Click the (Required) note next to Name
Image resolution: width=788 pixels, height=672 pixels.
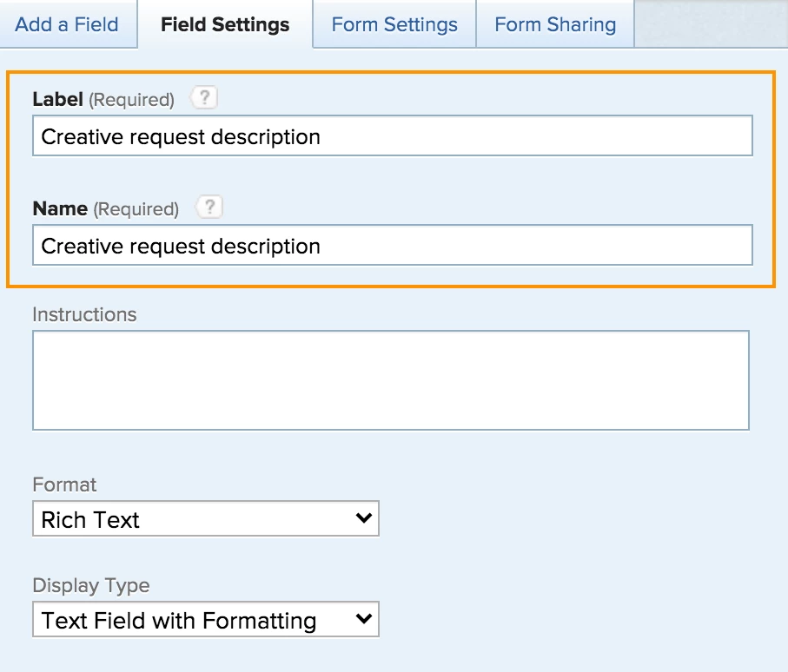pos(136,209)
